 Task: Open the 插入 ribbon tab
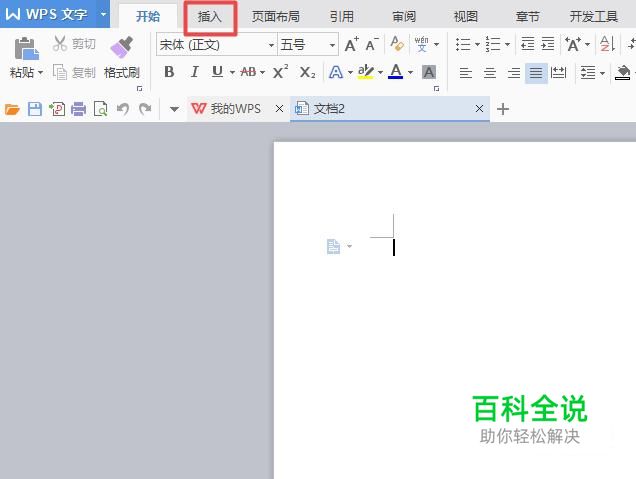[210, 17]
